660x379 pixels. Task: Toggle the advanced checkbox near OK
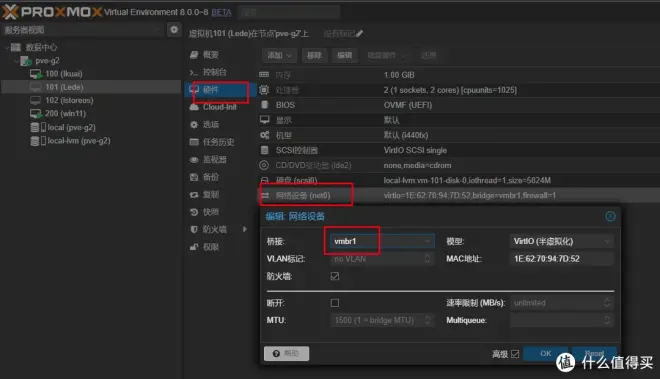click(515, 354)
